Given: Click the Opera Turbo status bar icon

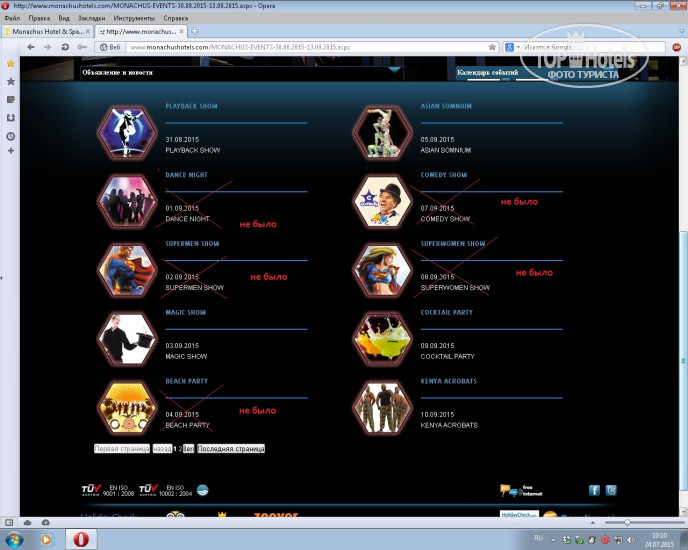Looking at the screenshot, I should pos(46,522).
